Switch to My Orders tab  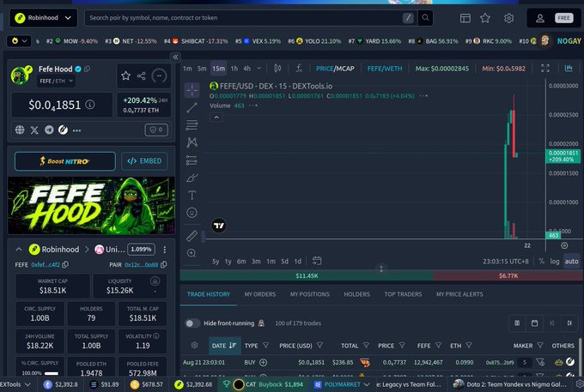click(260, 294)
